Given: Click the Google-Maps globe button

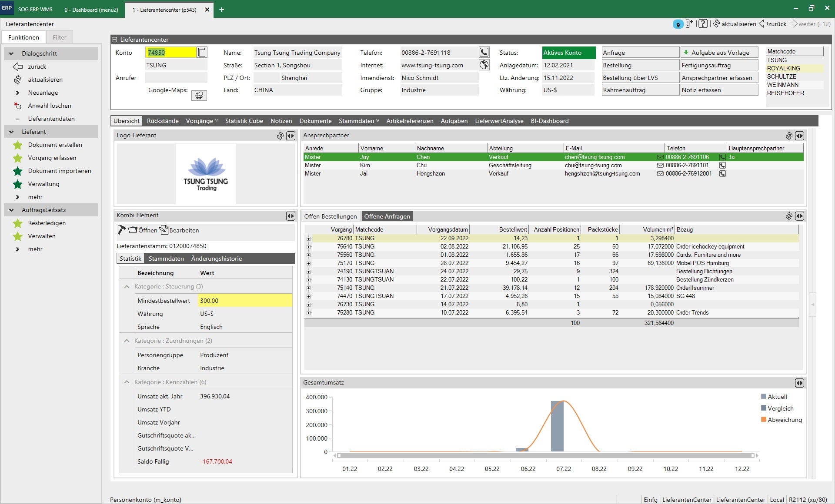Looking at the screenshot, I should (199, 96).
